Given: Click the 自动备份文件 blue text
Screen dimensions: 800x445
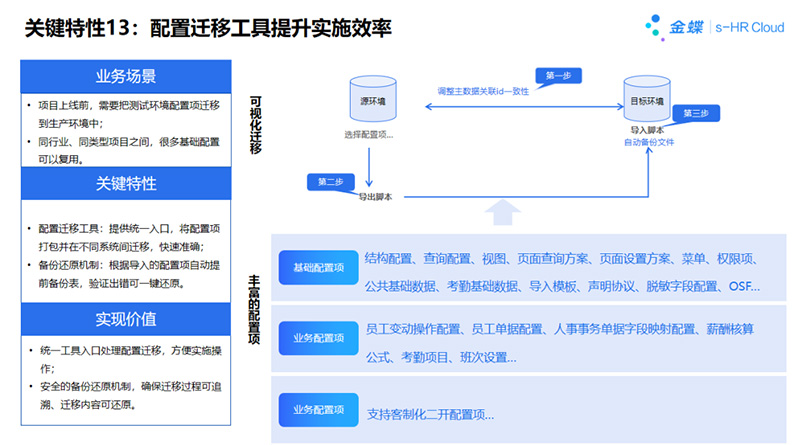Looking at the screenshot, I should [x=648, y=142].
